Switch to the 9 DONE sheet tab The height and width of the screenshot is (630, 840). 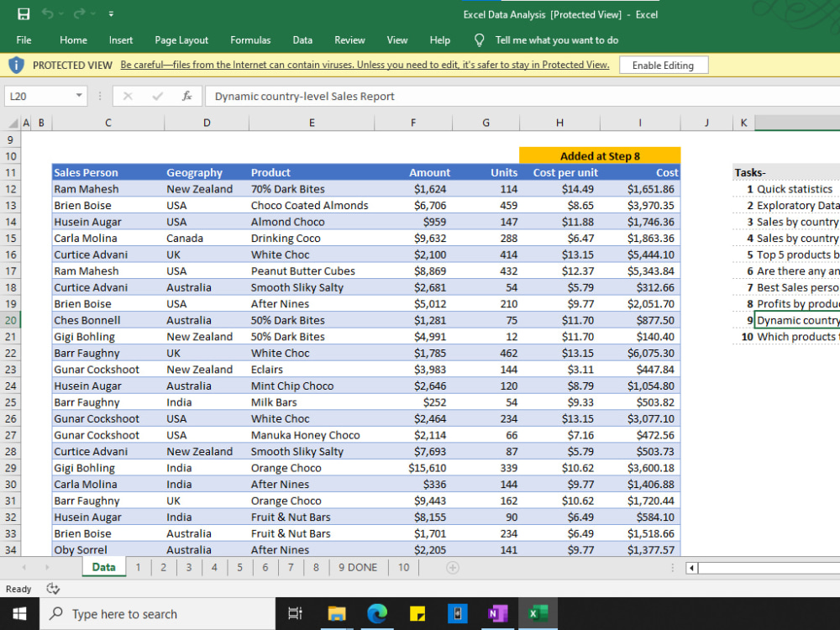pyautogui.click(x=357, y=567)
